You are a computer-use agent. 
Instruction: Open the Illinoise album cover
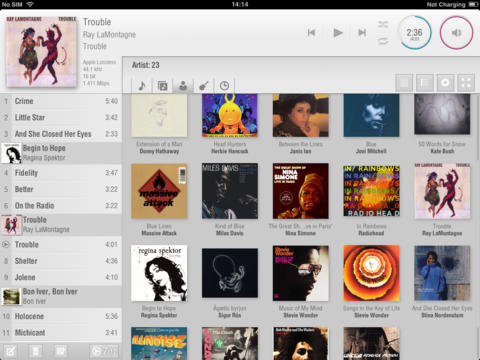pyautogui.click(x=159, y=343)
